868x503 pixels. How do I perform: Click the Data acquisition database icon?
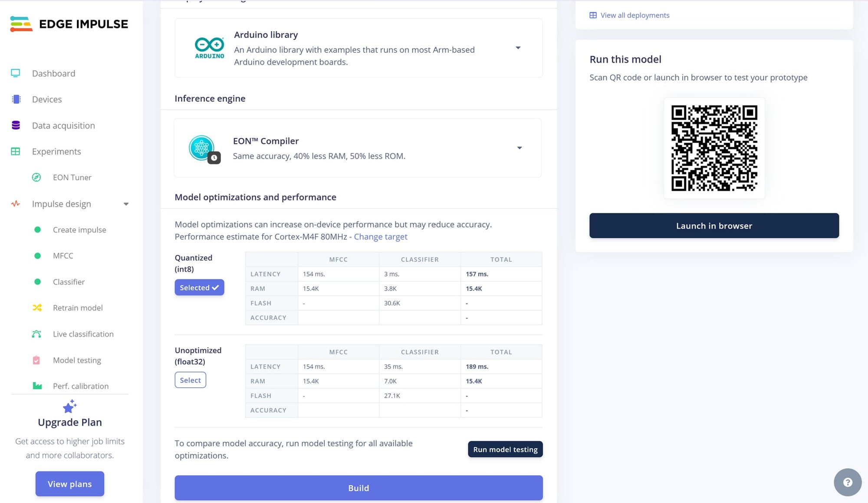pyautogui.click(x=16, y=125)
